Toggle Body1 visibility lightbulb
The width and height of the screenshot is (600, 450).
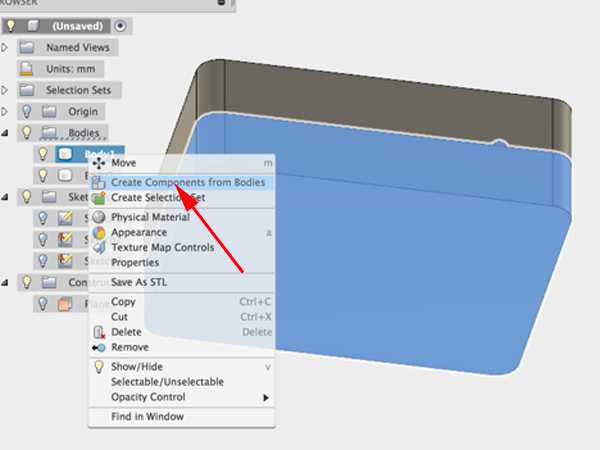(43, 154)
